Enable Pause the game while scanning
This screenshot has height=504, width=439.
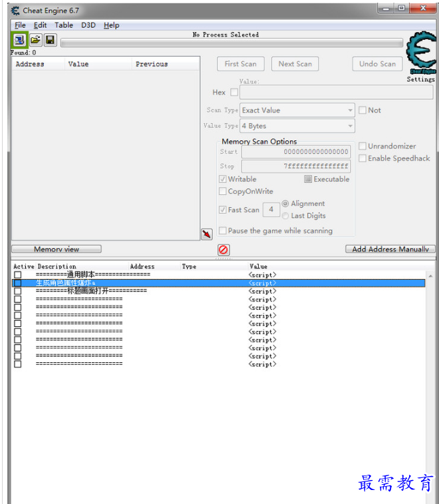(222, 230)
